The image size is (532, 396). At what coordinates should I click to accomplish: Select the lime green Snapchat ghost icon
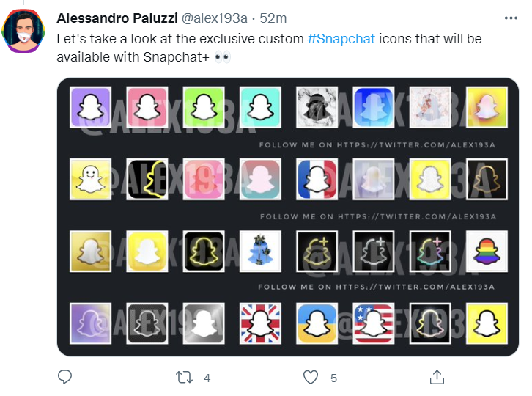[204, 109]
